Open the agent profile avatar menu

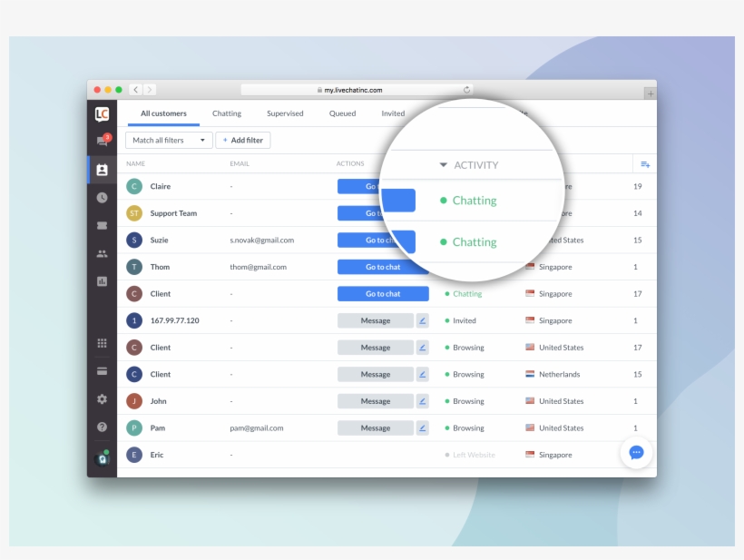click(103, 458)
